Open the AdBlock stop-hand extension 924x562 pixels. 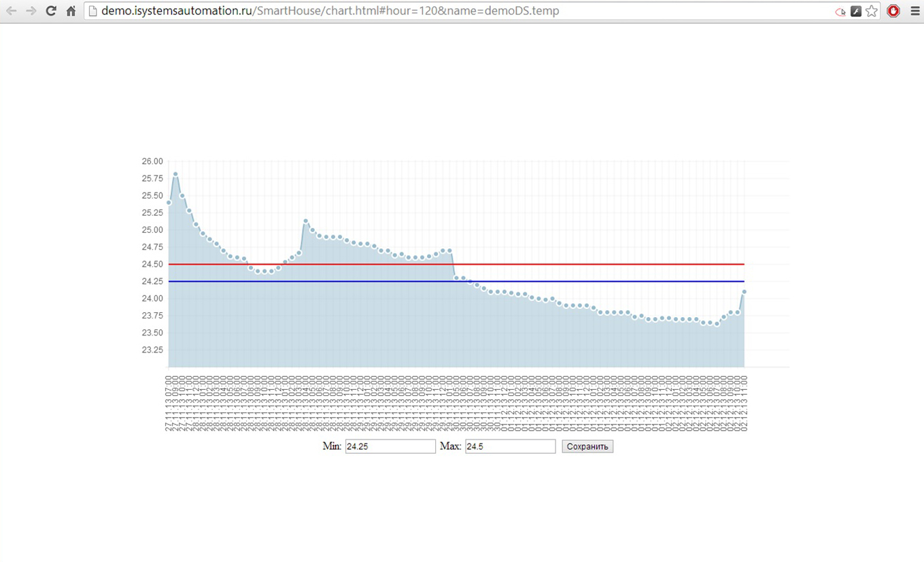point(893,11)
